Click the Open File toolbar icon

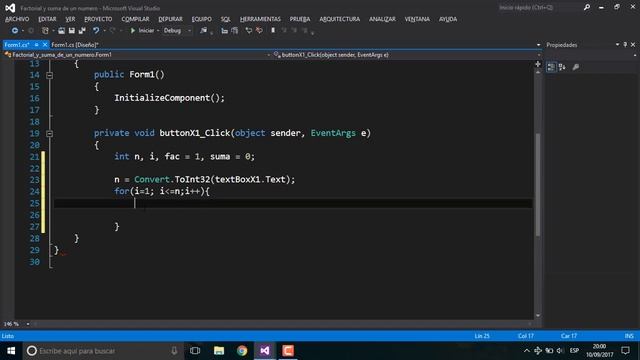pos(61,31)
